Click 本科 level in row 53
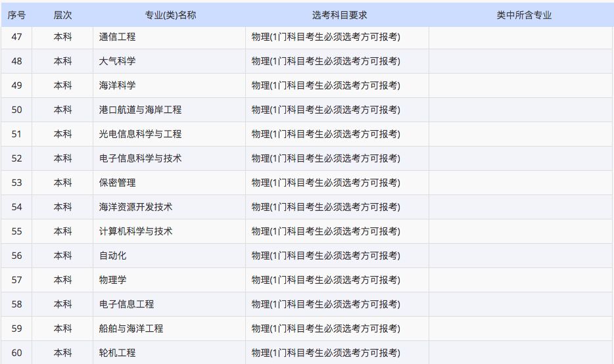This screenshot has height=364, width=614. (x=62, y=183)
